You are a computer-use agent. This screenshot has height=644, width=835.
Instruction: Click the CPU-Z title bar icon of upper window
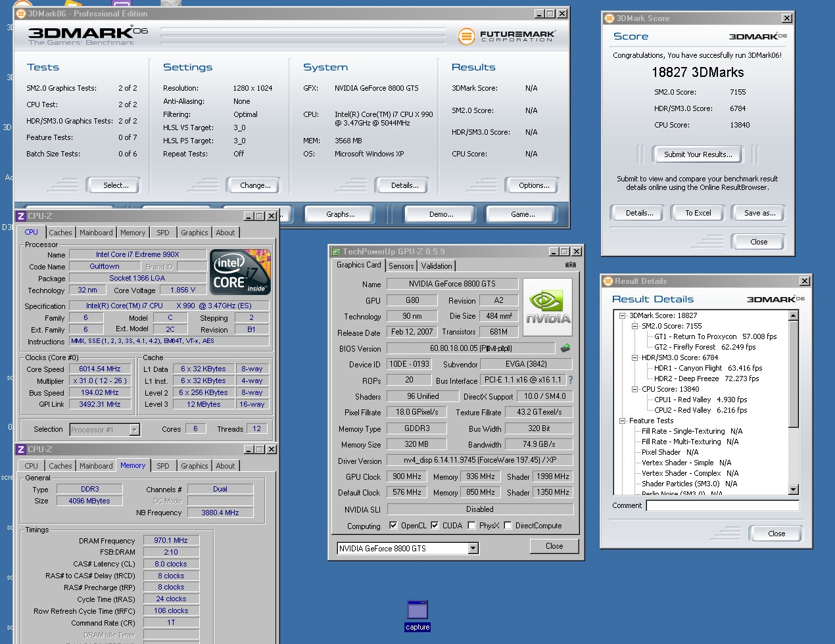coord(21,216)
